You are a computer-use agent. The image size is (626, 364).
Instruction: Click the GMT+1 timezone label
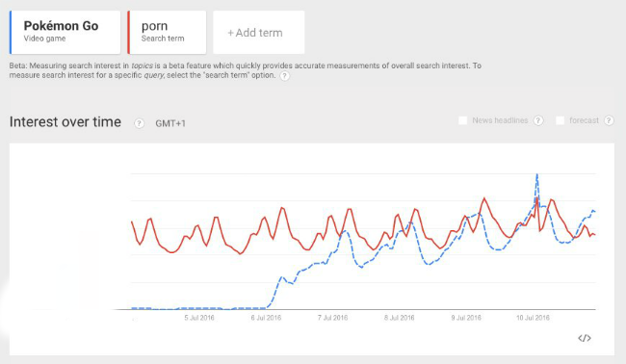(x=170, y=123)
